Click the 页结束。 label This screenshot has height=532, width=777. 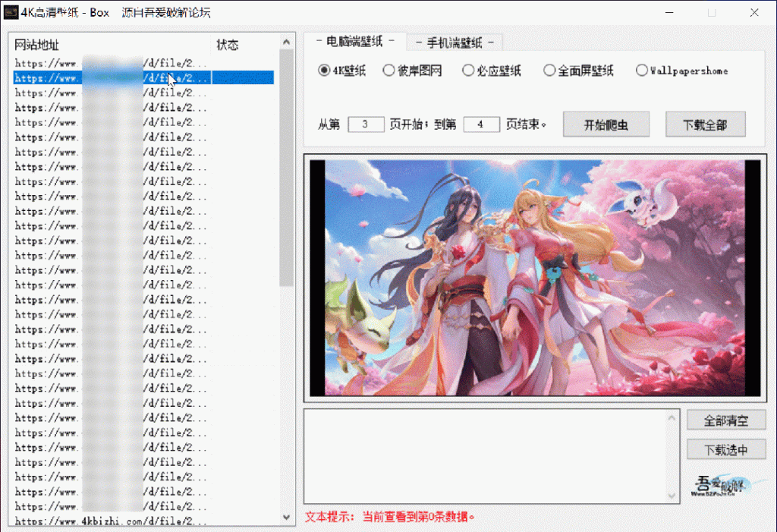pos(527,124)
